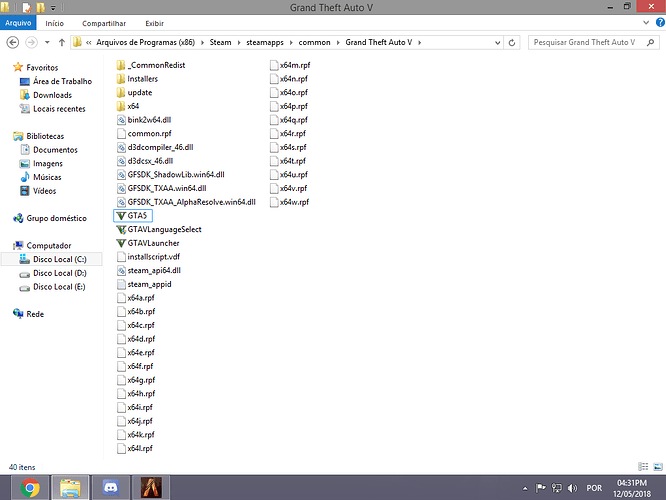Select Disco Local (E:) drive
This screenshot has height=500, width=666.
pos(59,287)
